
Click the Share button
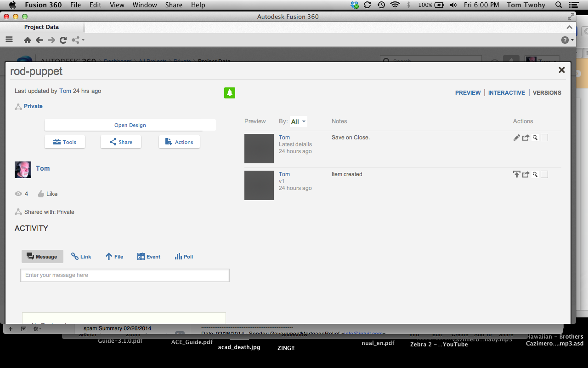click(x=121, y=142)
